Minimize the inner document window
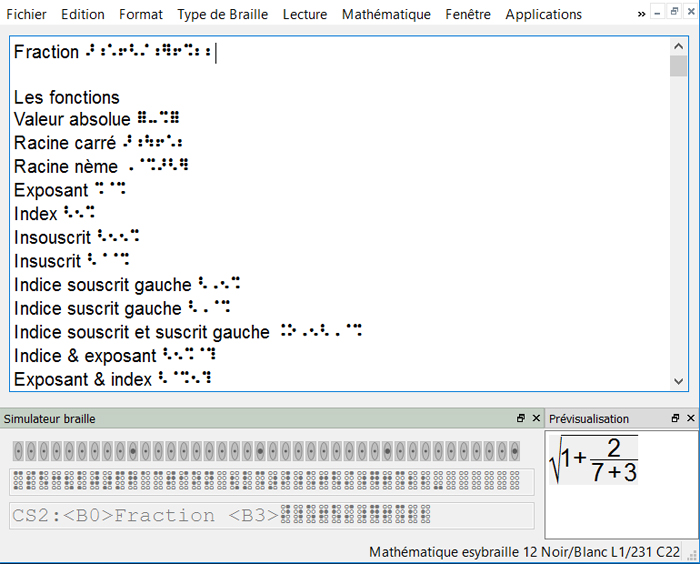Viewport: 700px width, 564px height. pyautogui.click(x=658, y=13)
